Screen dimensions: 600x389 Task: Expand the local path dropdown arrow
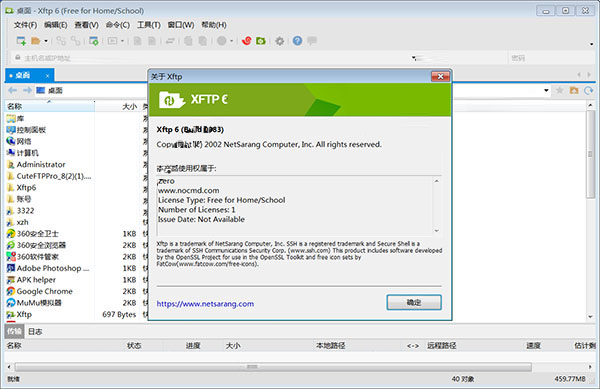pos(546,91)
